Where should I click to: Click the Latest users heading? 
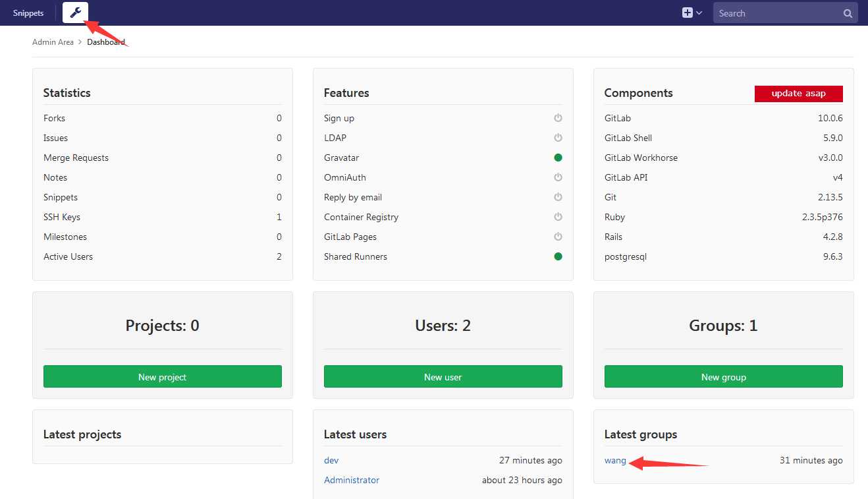click(356, 434)
